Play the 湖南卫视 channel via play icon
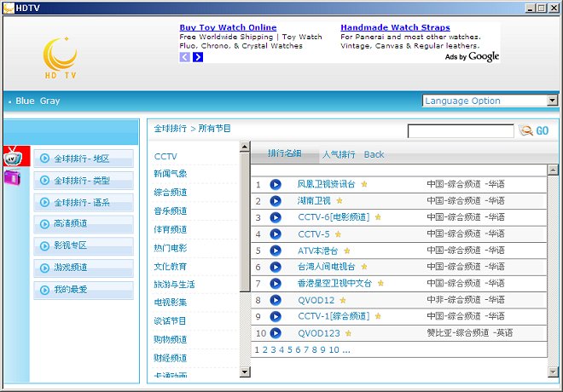The width and height of the screenshot is (563, 392). pyautogui.click(x=276, y=201)
